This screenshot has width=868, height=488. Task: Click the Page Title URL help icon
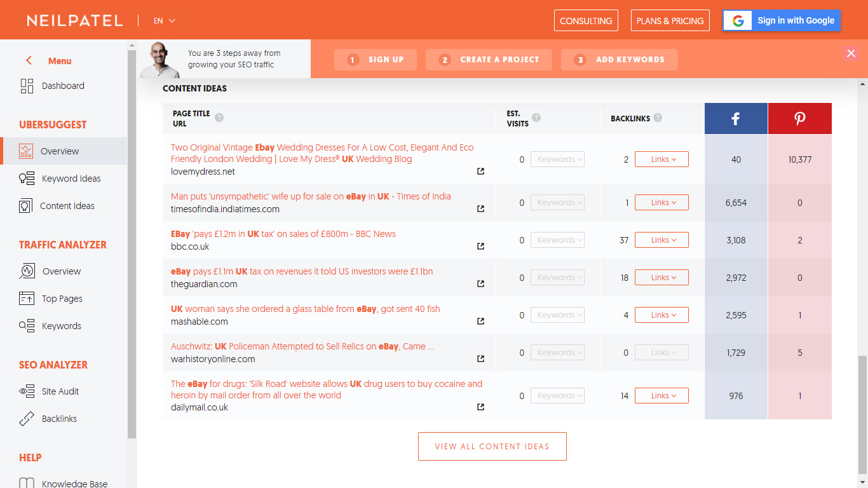pos(219,118)
